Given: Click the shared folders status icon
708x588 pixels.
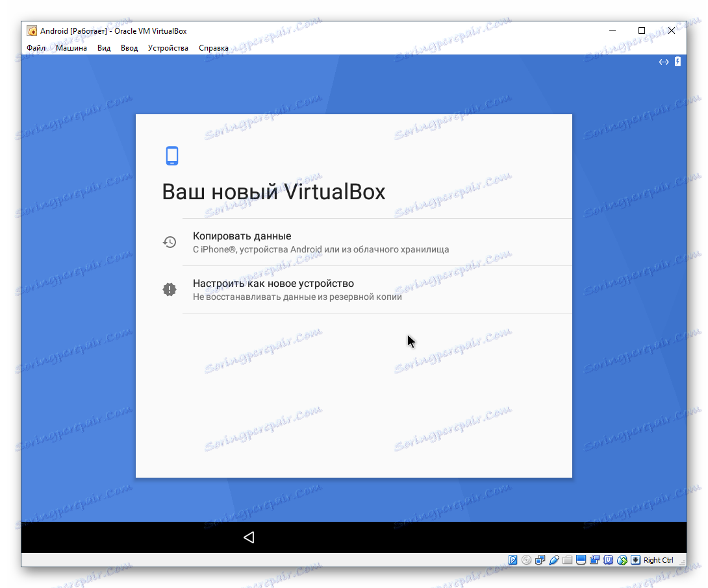Looking at the screenshot, I should tap(568, 560).
